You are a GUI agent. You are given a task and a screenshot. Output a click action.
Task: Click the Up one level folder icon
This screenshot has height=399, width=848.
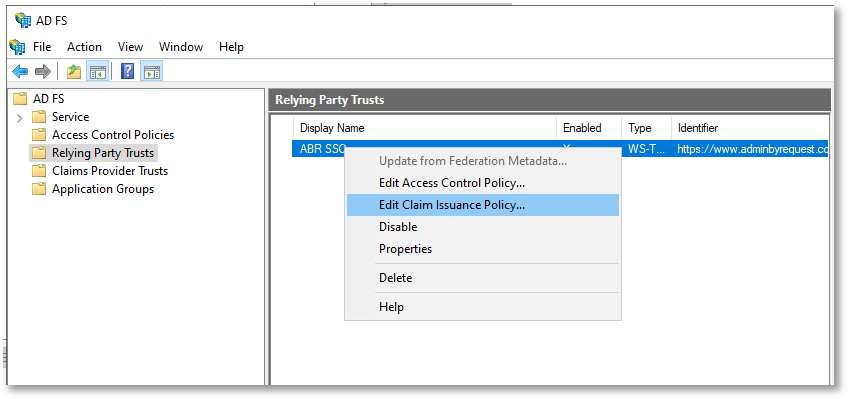74,71
